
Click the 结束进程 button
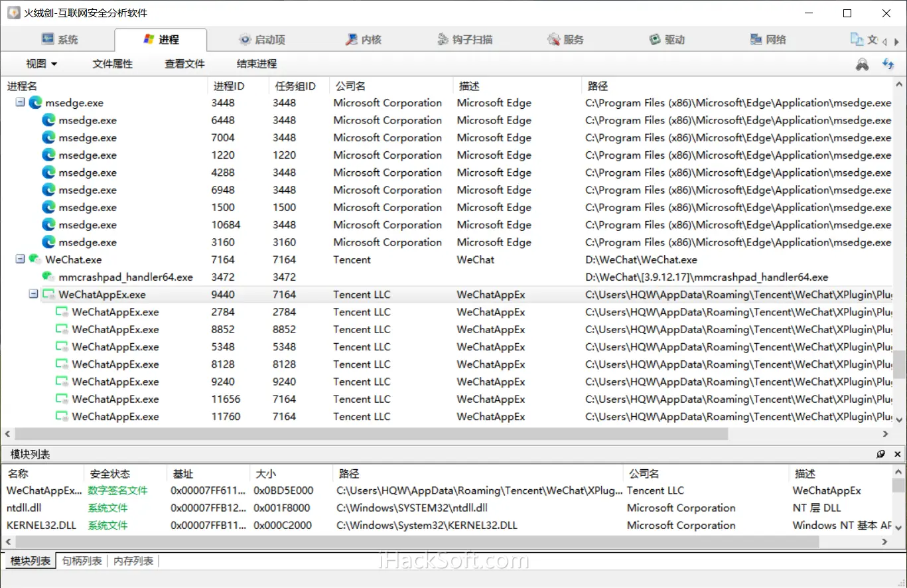coord(257,64)
